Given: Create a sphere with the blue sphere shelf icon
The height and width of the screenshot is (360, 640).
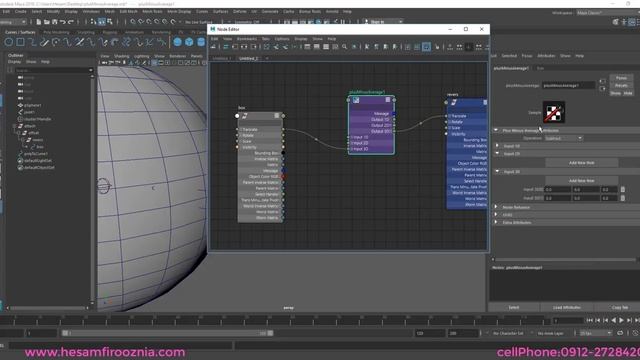Looking at the screenshot, I should click(177, 42).
